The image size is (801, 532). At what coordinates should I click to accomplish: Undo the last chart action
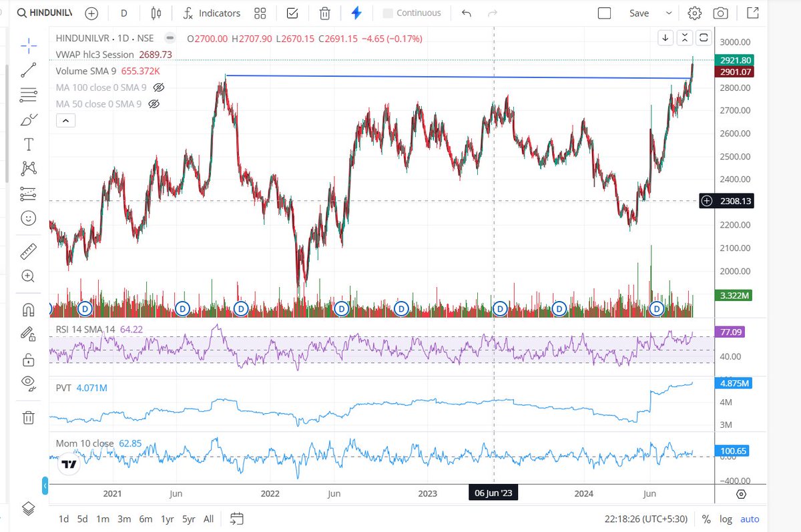point(467,13)
